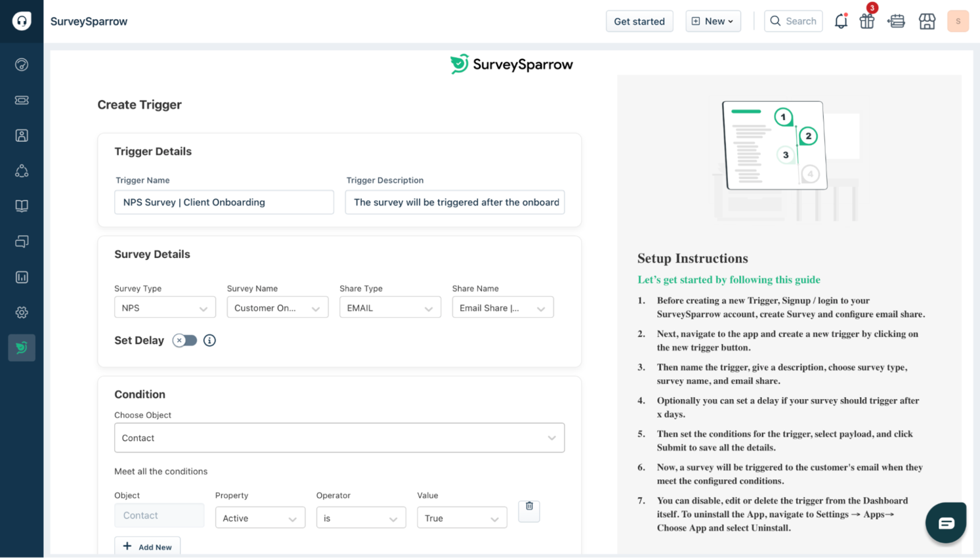The width and height of the screenshot is (980, 558).
Task: Open the Share Name dropdown
Action: (x=503, y=307)
